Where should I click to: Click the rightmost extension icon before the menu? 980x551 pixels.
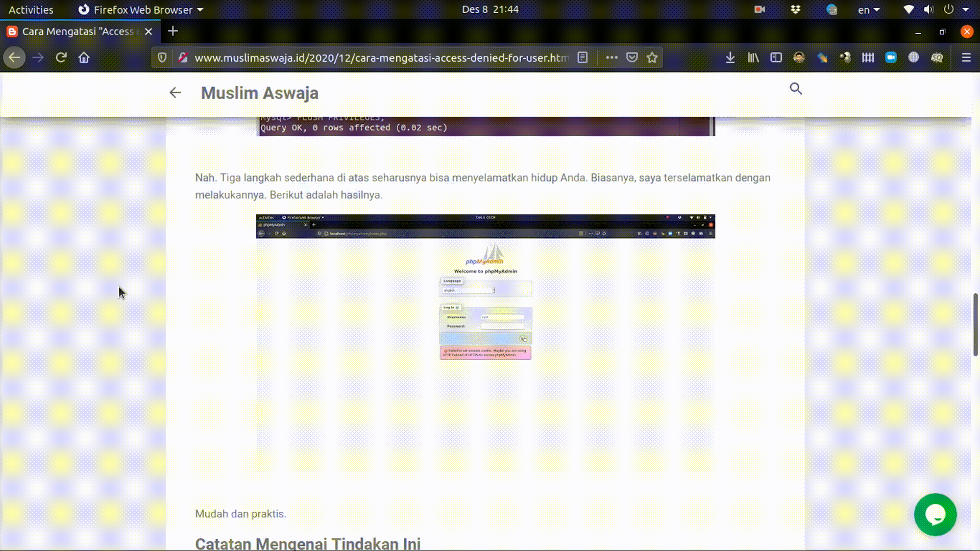click(937, 58)
